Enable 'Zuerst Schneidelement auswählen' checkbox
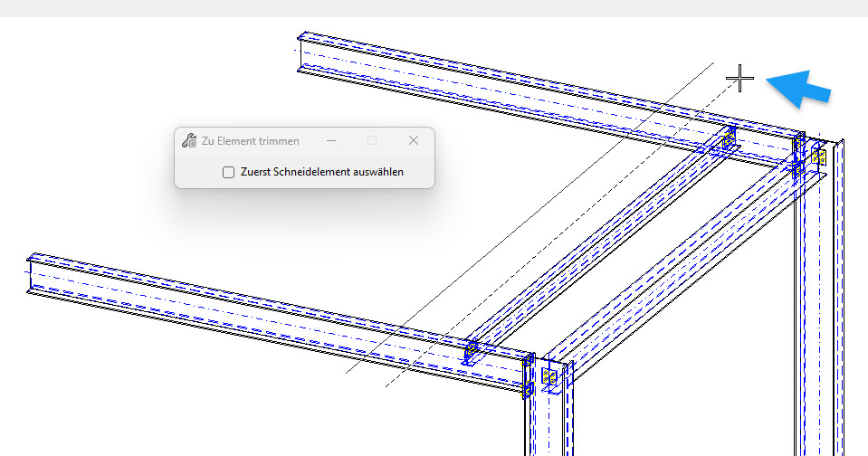868x456 pixels. 228,172
